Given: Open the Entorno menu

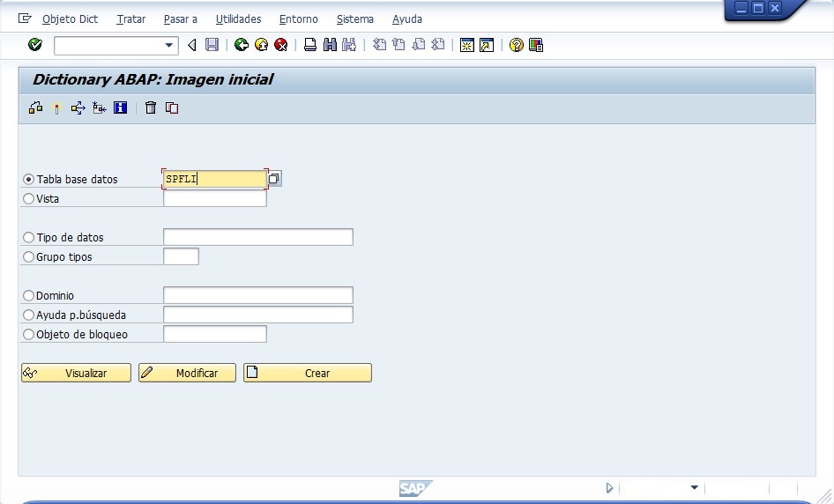Looking at the screenshot, I should pyautogui.click(x=298, y=19).
